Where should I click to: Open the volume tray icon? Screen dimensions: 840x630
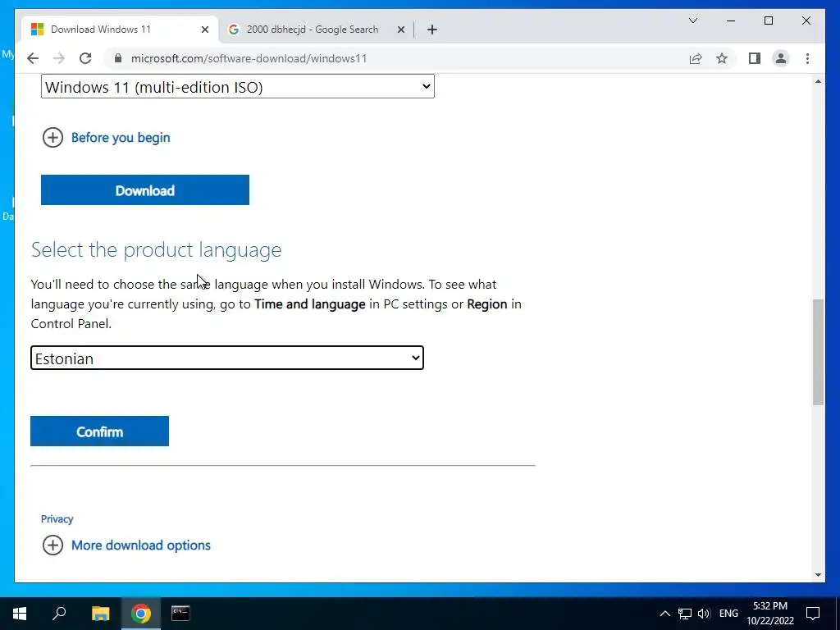pyautogui.click(x=704, y=614)
